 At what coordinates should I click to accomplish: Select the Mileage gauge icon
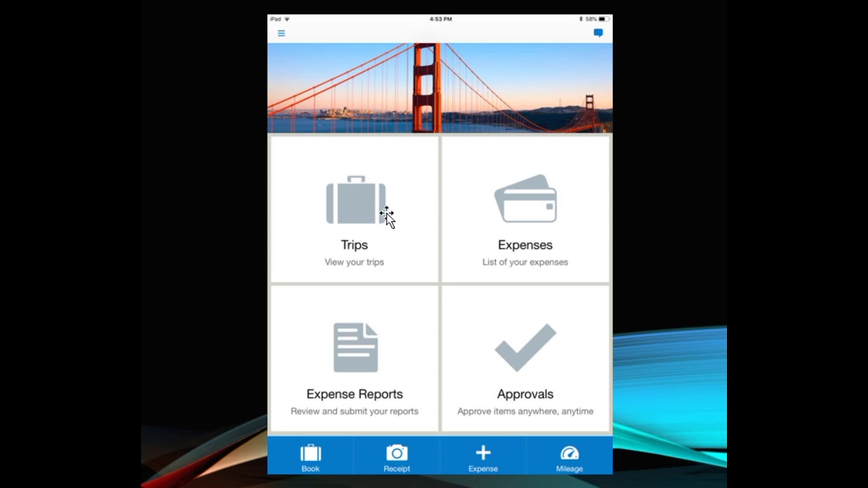pos(570,453)
